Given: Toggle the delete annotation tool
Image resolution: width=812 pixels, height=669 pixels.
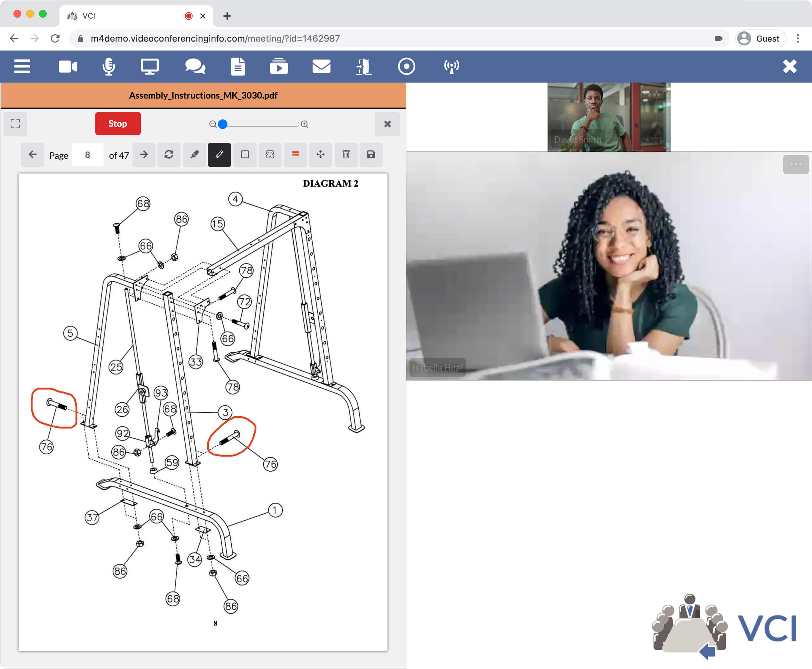Looking at the screenshot, I should 346,155.
